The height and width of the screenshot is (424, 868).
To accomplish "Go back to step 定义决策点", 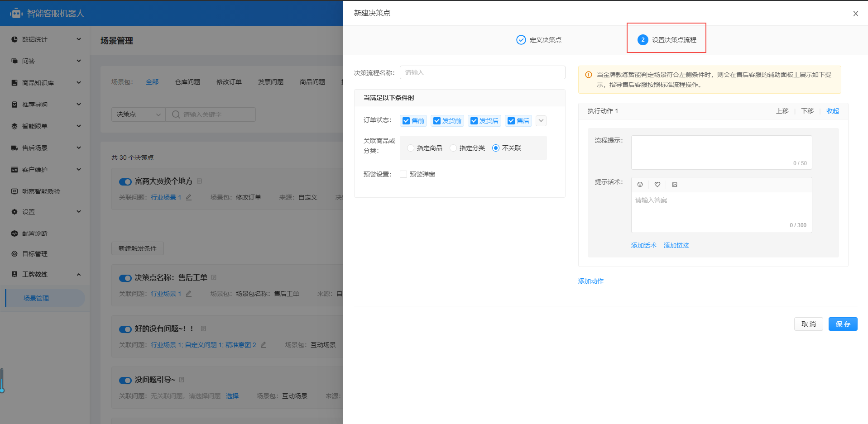I will tap(539, 40).
